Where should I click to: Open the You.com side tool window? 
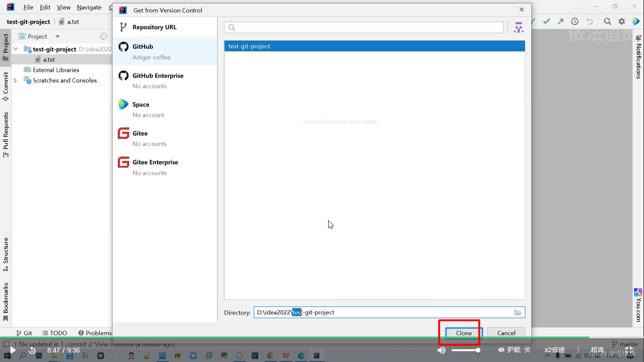pos(638,304)
